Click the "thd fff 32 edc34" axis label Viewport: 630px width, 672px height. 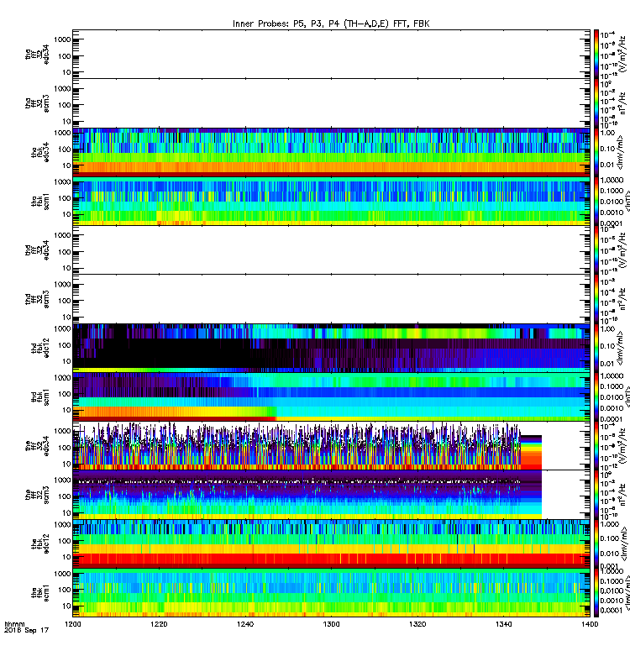point(37,249)
